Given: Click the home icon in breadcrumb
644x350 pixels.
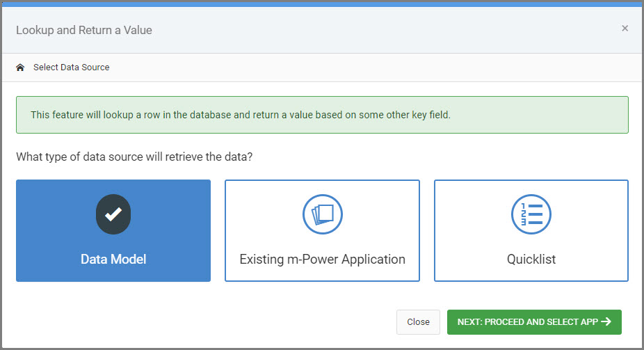Looking at the screenshot, I should point(20,67).
